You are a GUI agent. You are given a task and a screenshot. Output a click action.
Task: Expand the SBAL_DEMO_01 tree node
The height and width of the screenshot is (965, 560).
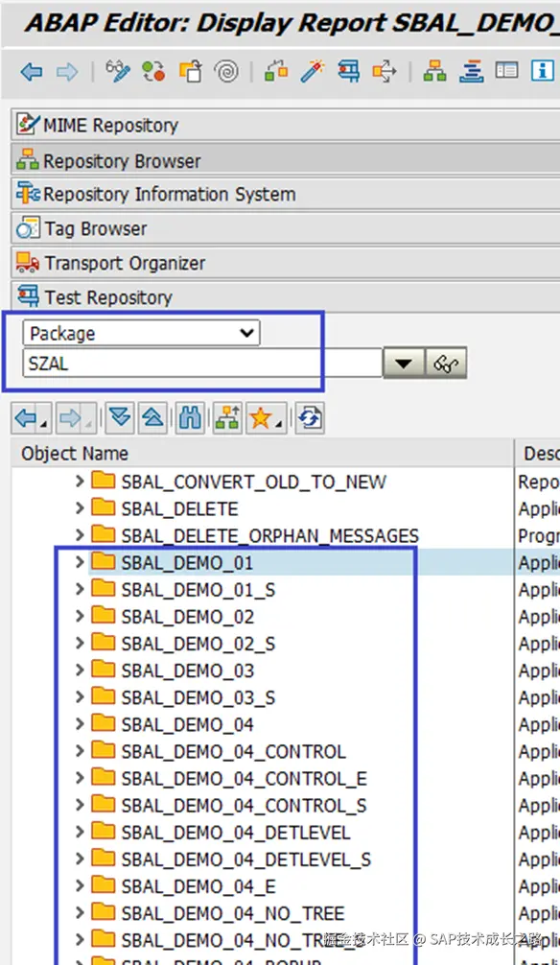tap(80, 562)
